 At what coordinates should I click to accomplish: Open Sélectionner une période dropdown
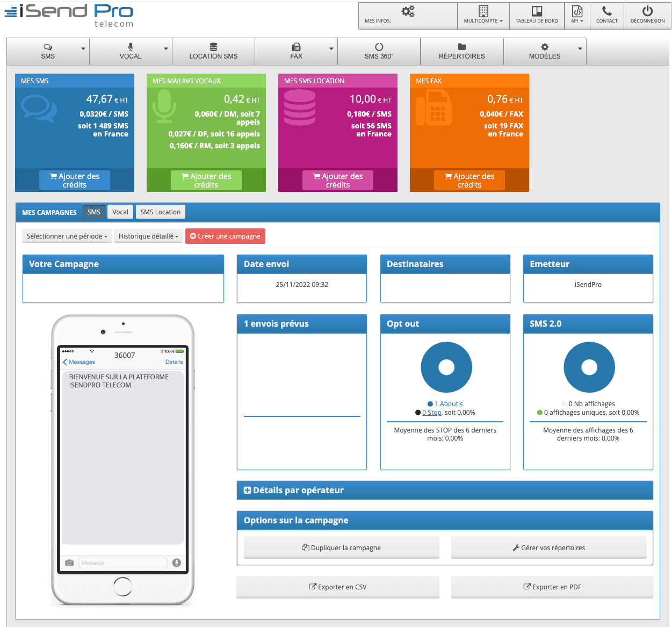click(67, 236)
